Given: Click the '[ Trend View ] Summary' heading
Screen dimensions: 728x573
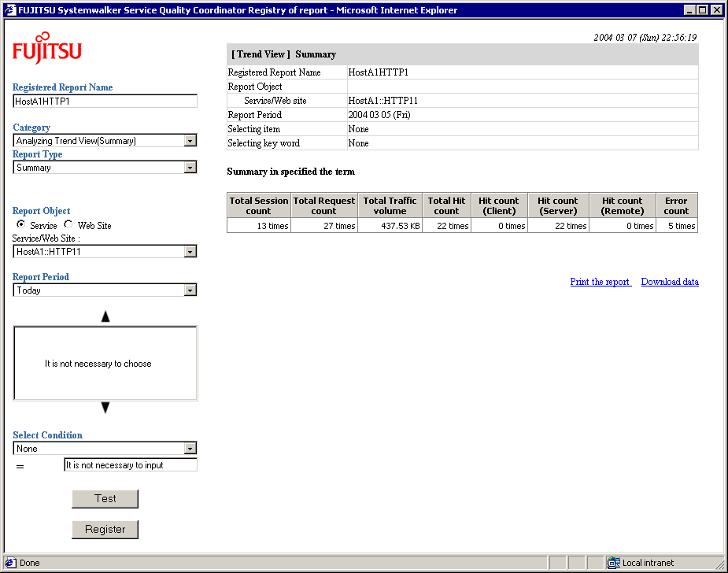Looking at the screenshot, I should (283, 54).
